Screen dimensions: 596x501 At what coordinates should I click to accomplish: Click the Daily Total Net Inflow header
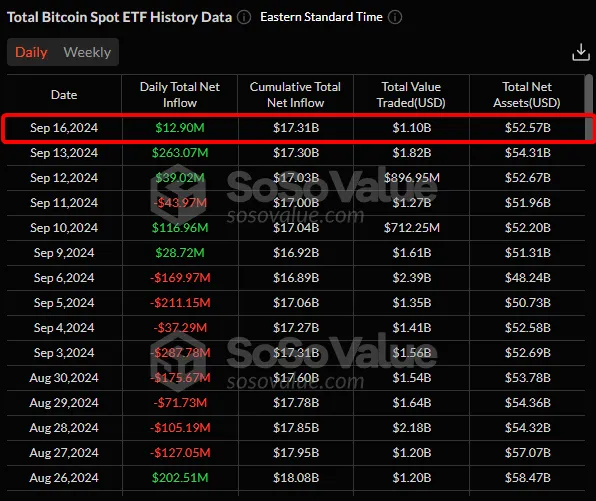tap(180, 95)
